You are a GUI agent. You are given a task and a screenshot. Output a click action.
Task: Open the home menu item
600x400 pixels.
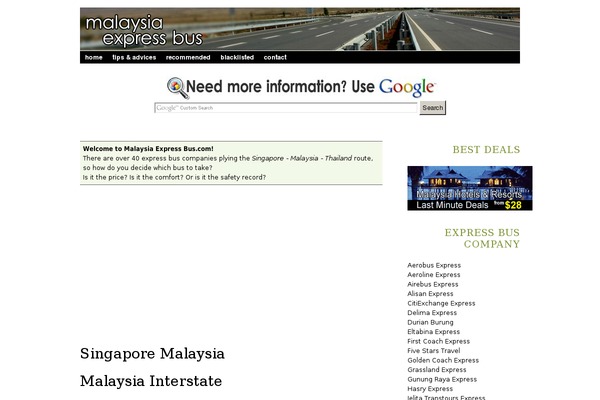(94, 57)
